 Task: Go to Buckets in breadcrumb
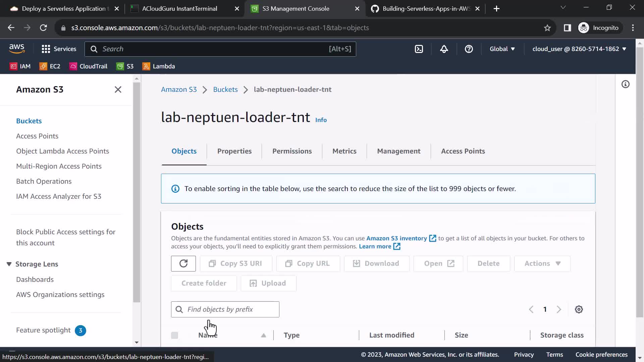click(225, 89)
